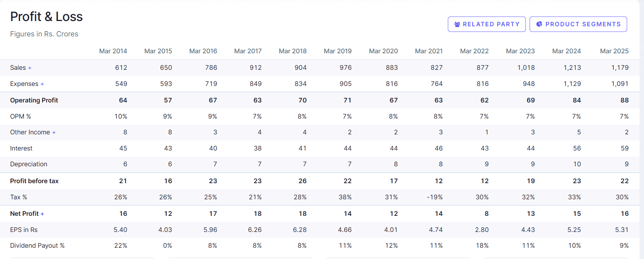Select the Dividend Payout % row label
Image resolution: width=644 pixels, height=259 pixels.
tap(38, 245)
